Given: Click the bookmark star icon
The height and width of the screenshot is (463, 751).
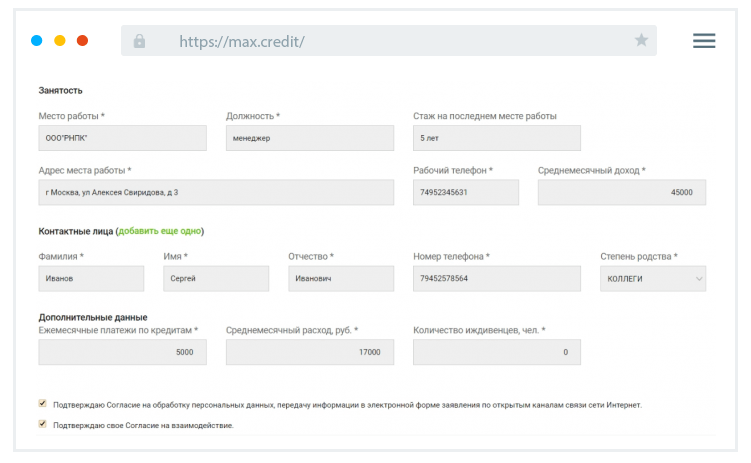Looking at the screenshot, I should tap(641, 40).
